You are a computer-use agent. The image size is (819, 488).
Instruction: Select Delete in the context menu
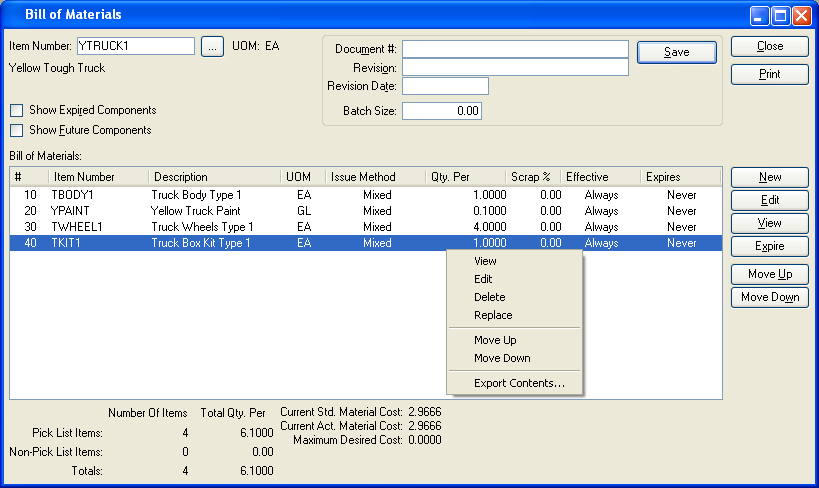pos(489,297)
